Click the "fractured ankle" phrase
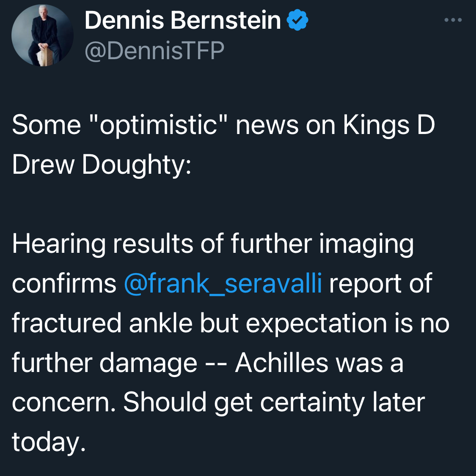The width and height of the screenshot is (476, 476). click(x=102, y=323)
